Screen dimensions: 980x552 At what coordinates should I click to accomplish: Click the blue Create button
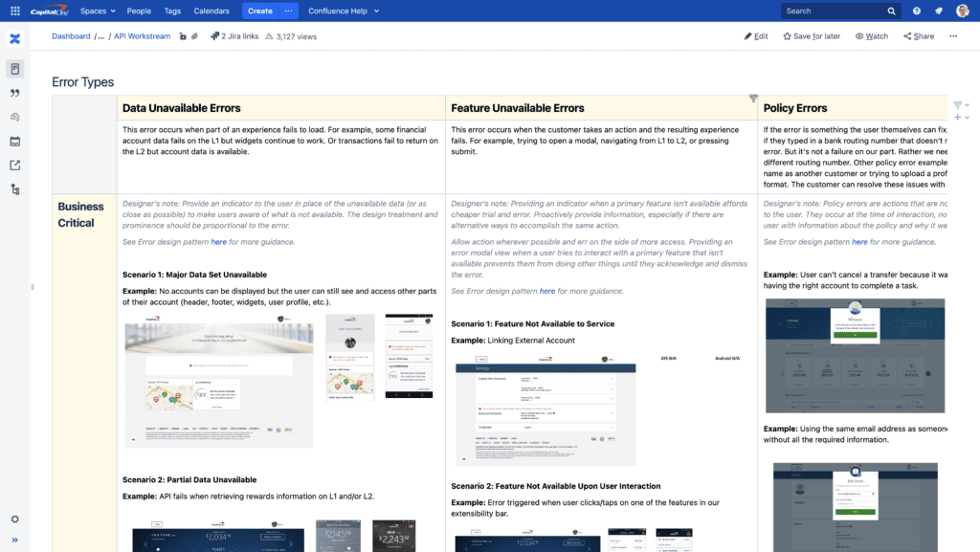tap(259, 11)
